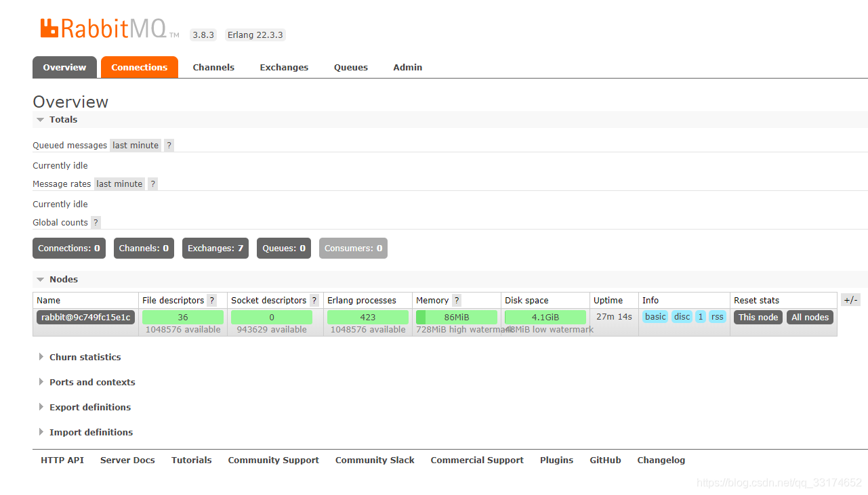Click the Socket descriptors 0 bar
This screenshot has width=868, height=495.
pos(272,317)
